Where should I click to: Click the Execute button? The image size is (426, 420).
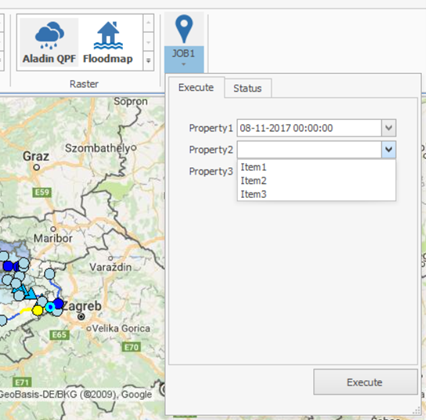[365, 382]
